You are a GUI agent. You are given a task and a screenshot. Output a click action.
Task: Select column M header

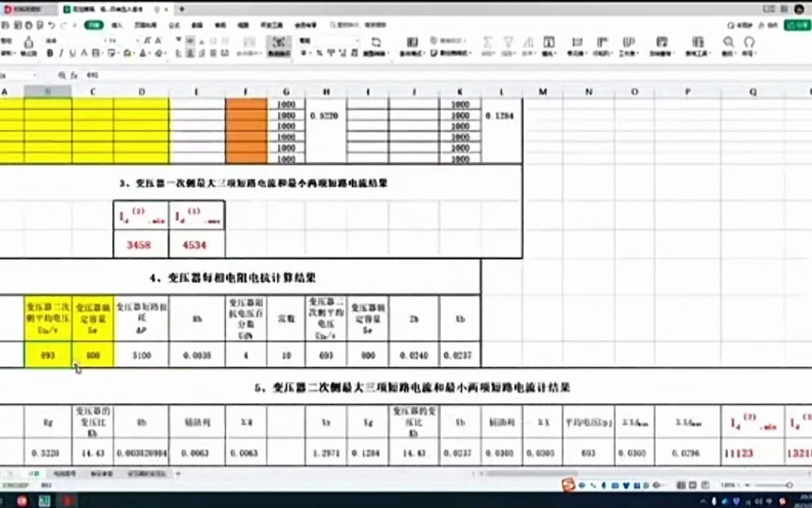543,92
